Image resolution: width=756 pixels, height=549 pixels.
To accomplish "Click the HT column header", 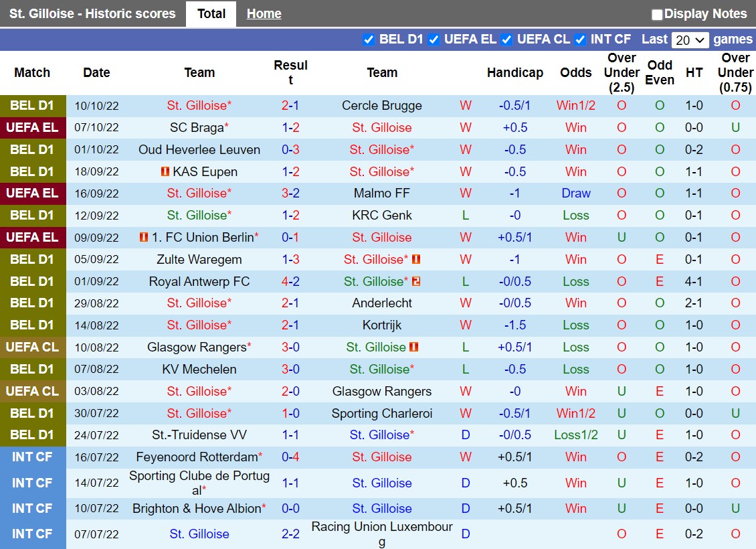I will tap(694, 72).
